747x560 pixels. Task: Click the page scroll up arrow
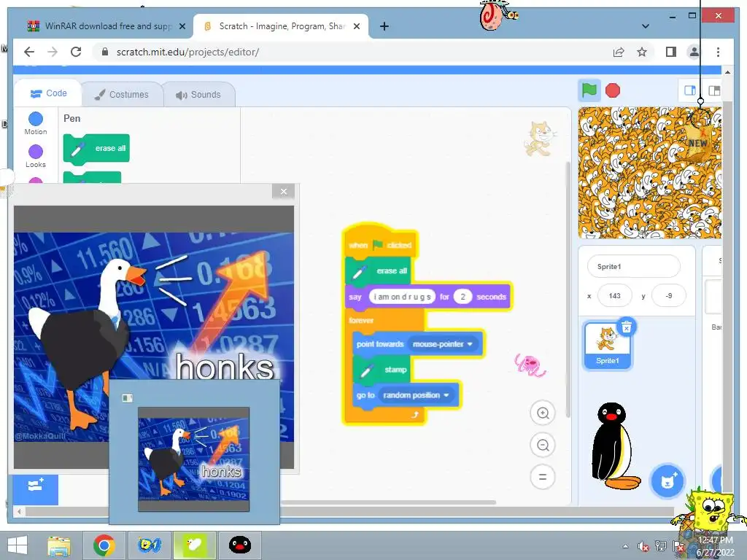point(727,72)
